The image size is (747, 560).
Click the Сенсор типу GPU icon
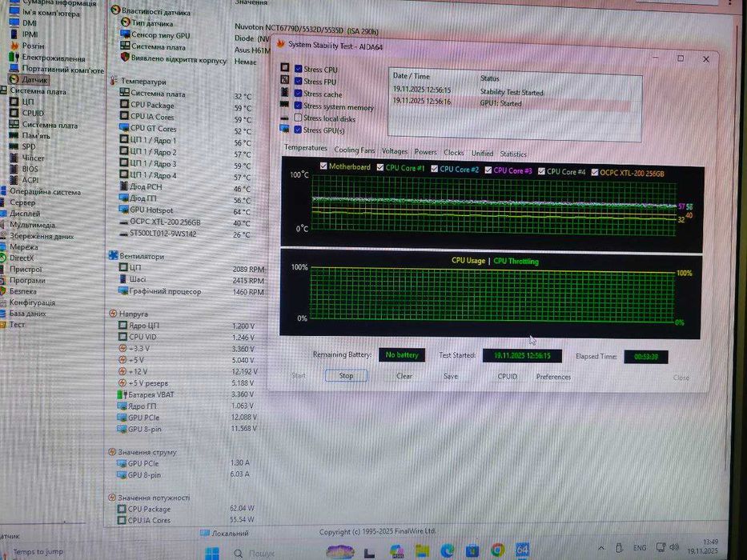125,34
